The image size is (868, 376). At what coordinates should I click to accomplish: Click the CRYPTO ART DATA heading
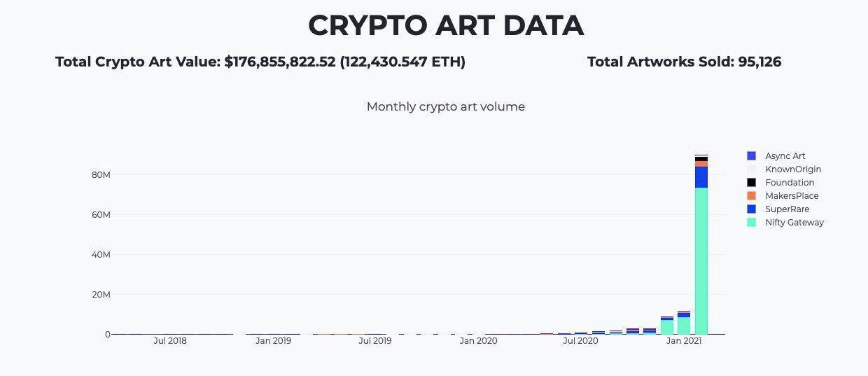(x=445, y=25)
